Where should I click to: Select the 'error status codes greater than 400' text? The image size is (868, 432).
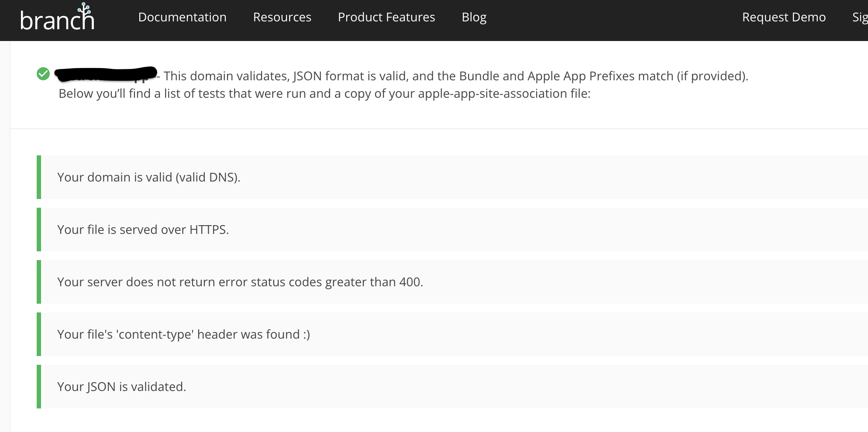pyautogui.click(x=320, y=282)
